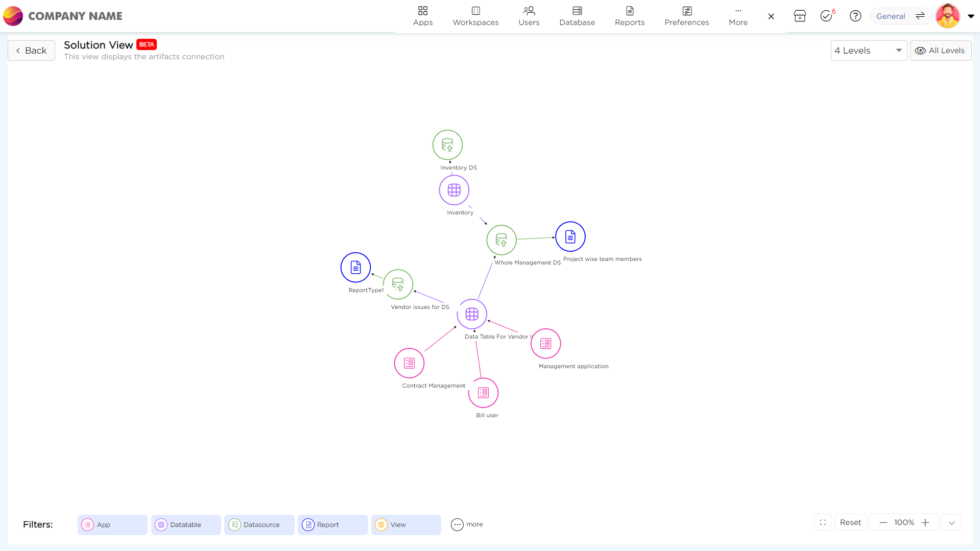Select the Contract Management app node

409,363
